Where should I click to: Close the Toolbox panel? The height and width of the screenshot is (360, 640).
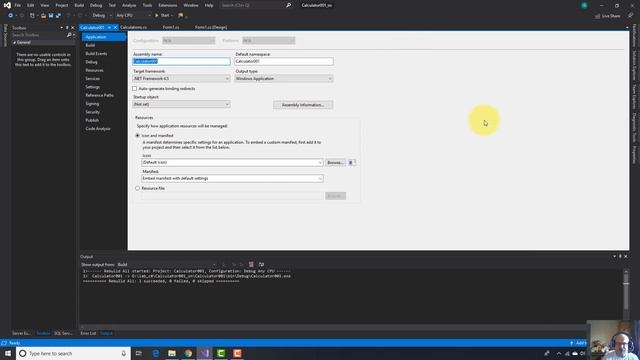point(73,28)
